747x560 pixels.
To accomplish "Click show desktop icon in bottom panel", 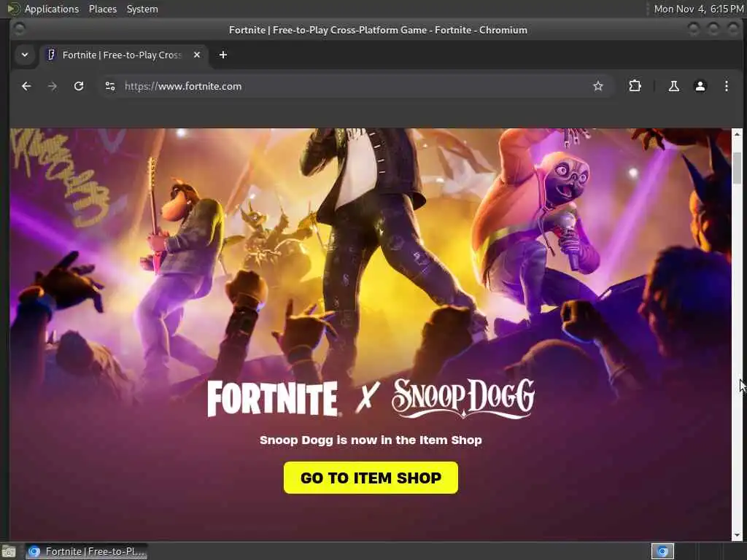I will (9, 551).
